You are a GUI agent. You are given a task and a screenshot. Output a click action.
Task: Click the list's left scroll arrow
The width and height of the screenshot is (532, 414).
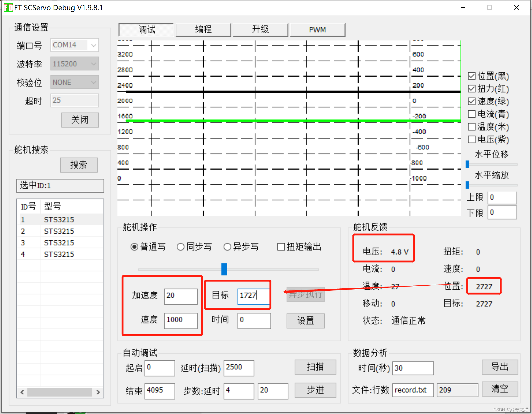[22, 392]
